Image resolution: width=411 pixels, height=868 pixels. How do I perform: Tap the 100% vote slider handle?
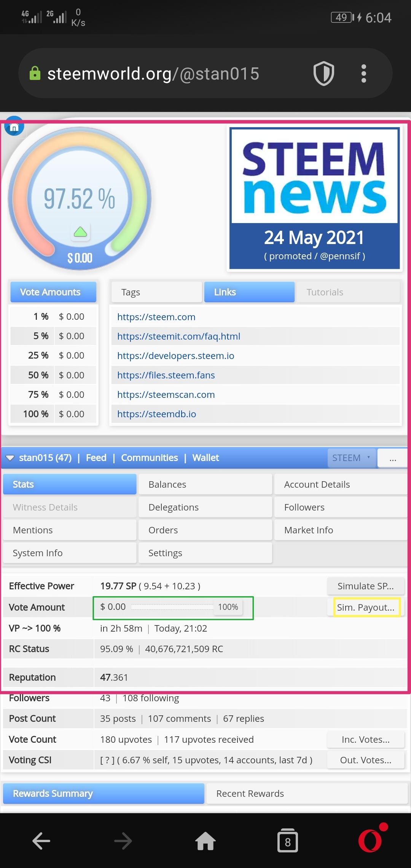[228, 607]
